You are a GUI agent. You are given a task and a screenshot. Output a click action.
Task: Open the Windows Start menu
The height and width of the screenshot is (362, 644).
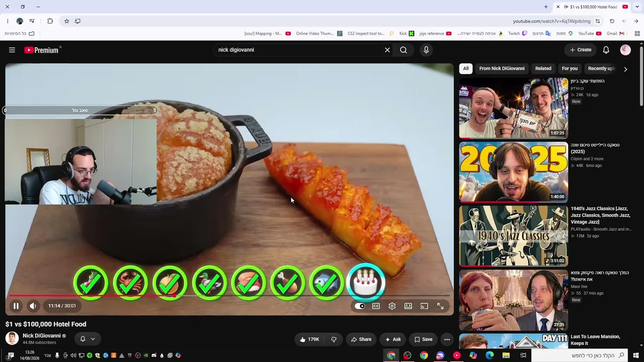click(636, 355)
